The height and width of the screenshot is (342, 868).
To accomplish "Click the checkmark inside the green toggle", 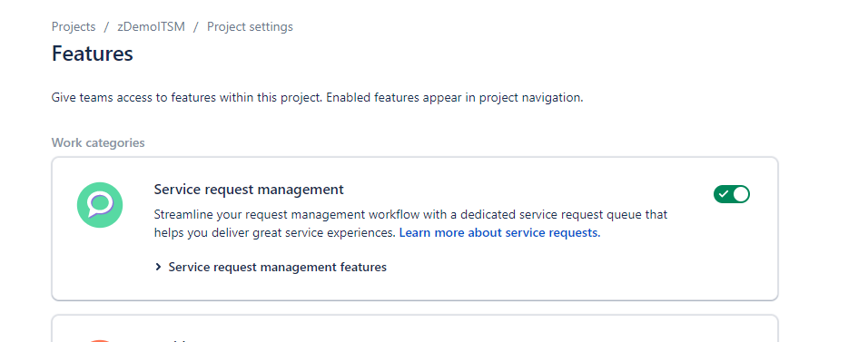I will pos(724,194).
